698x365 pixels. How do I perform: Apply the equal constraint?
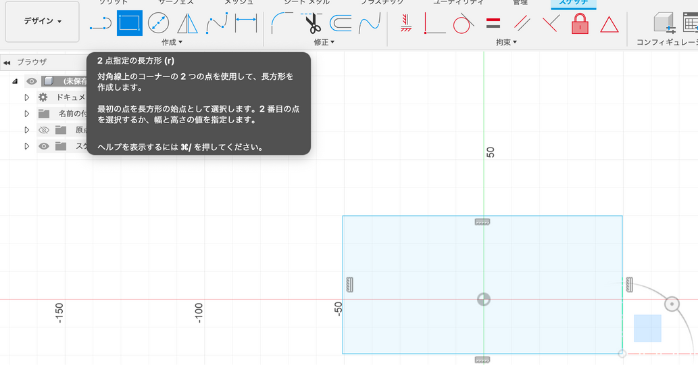tap(493, 23)
